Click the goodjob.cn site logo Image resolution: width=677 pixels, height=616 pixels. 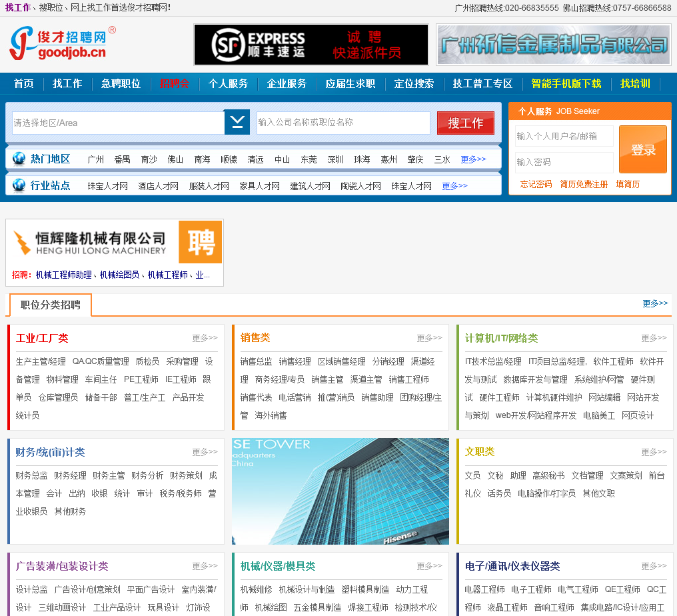pos(63,43)
